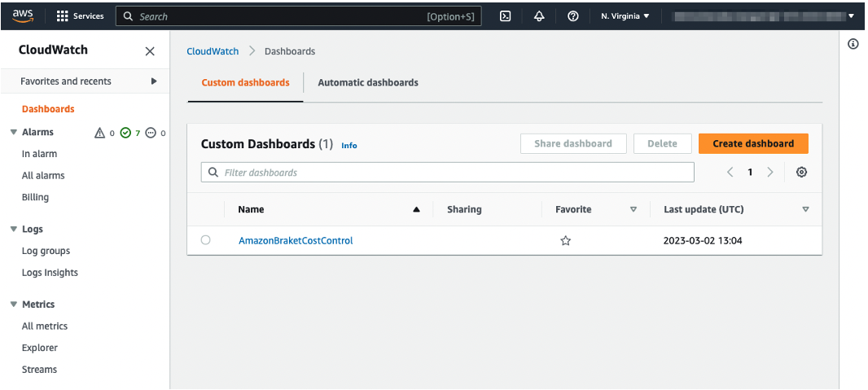The width and height of the screenshot is (868, 390).
Task: Open Dashboards in sidebar
Action: [48, 109]
